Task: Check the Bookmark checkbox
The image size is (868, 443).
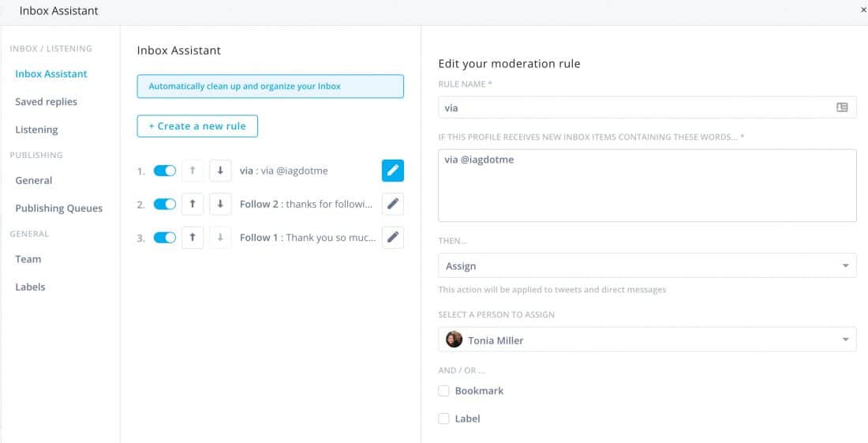Action: (443, 391)
